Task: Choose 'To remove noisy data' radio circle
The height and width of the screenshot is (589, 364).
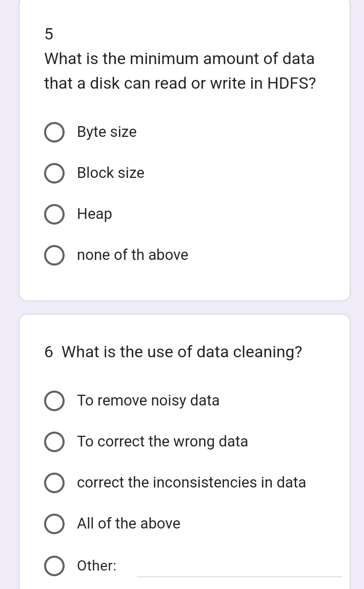Action: 54,401
